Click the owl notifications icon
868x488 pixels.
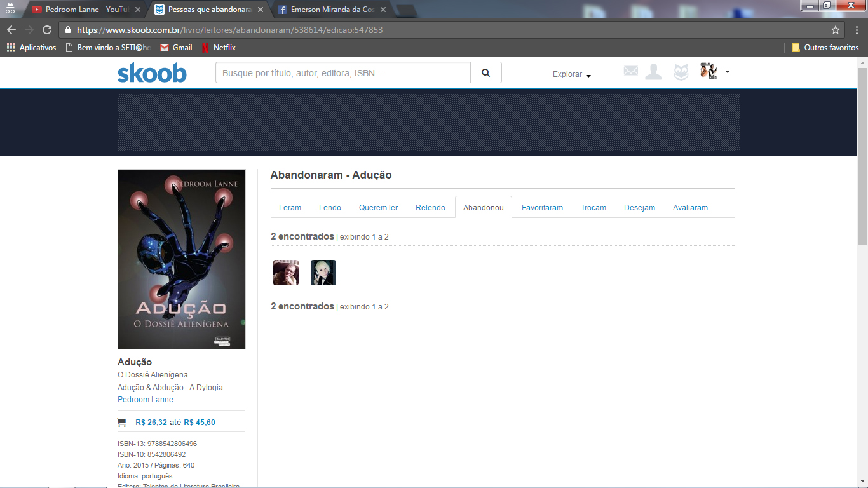681,72
